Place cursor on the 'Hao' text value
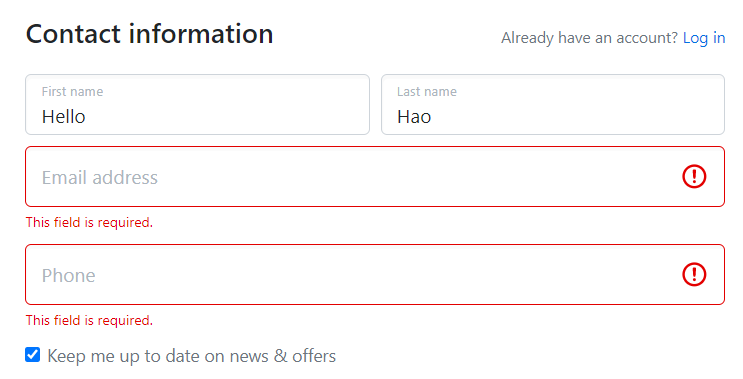The height and width of the screenshot is (379, 743). point(414,117)
